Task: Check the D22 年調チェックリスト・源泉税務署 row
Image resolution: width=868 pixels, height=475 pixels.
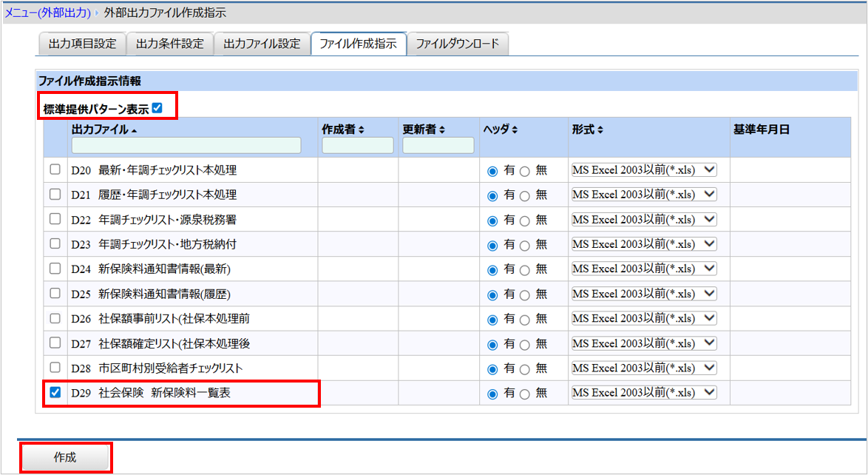Action: (x=55, y=219)
